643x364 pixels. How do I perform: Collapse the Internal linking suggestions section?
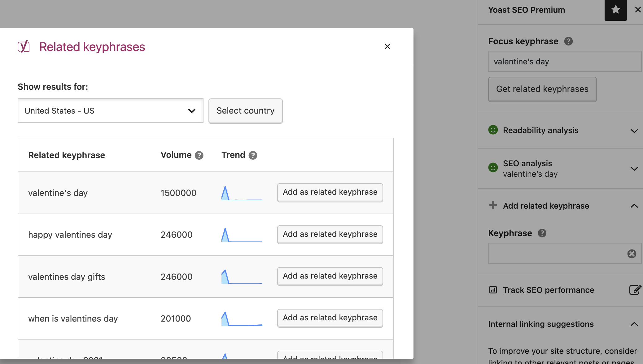coord(634,324)
